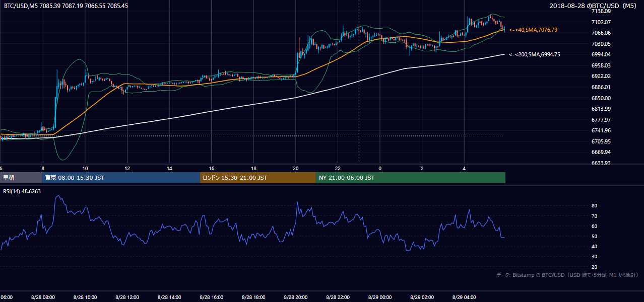Image resolution: width=644 pixels, height=302 pixels.
Task: Click hour label 0 below the price chart
Action: [x=380, y=168]
